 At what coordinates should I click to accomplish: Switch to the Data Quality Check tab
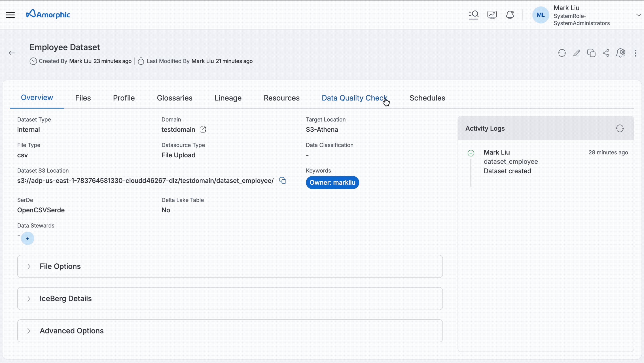354,98
